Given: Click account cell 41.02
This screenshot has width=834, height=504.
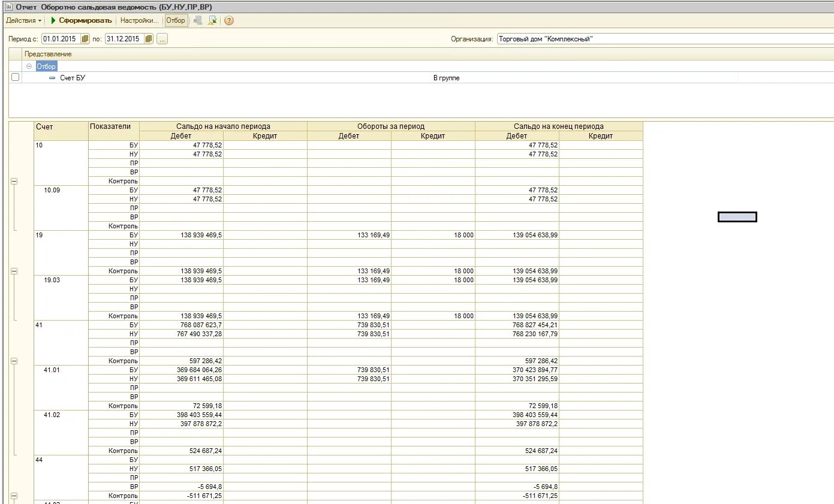Looking at the screenshot, I should coord(61,433).
